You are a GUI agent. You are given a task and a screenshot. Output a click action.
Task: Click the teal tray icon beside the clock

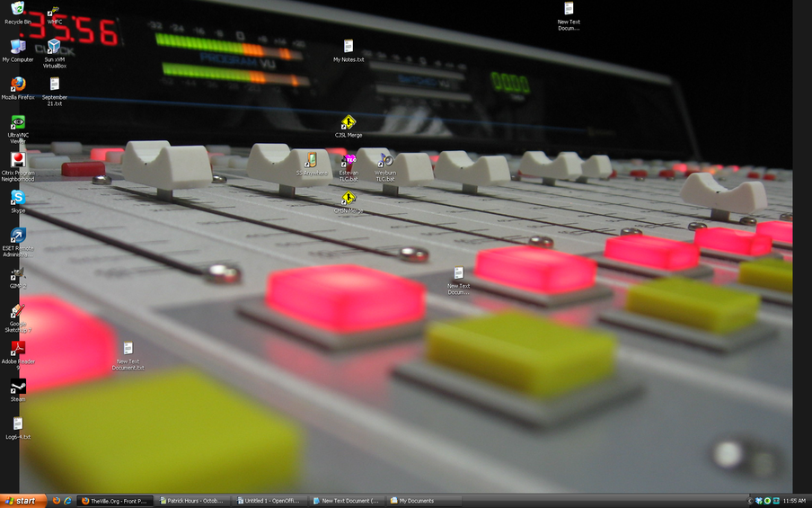coord(776,501)
